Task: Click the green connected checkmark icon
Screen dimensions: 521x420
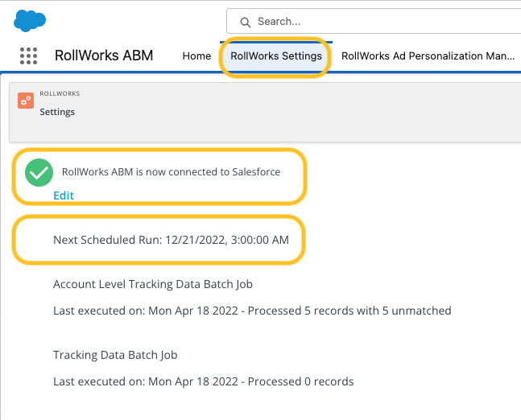Action: (x=39, y=172)
